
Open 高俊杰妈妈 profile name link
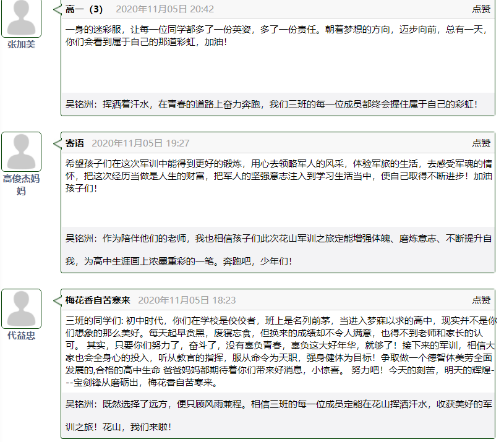coord(21,185)
